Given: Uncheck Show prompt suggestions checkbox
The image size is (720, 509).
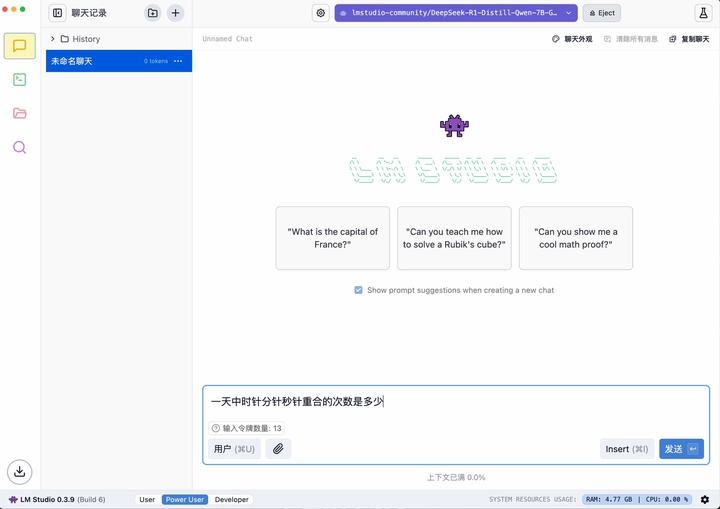Looking at the screenshot, I should tap(358, 290).
